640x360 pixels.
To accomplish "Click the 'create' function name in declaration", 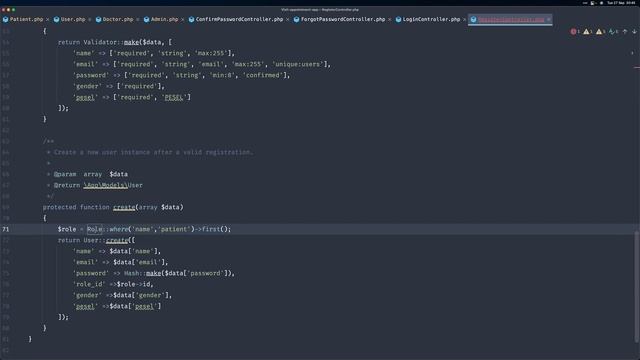I will (x=124, y=207).
